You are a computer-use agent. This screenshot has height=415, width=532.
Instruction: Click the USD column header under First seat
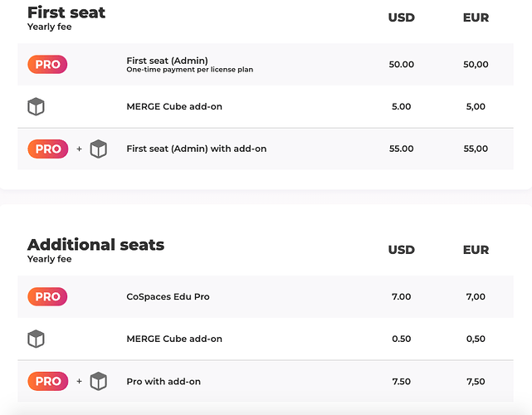tap(401, 17)
